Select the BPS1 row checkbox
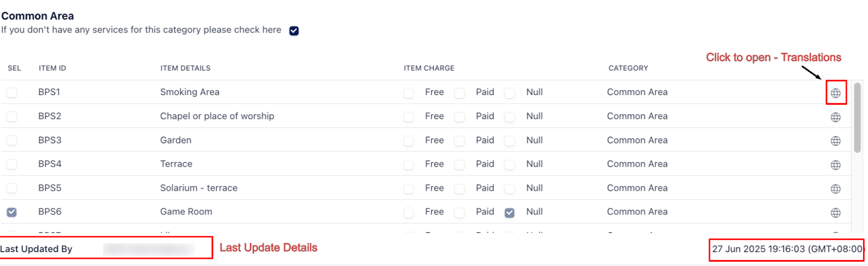The image size is (868, 266). 11,93
